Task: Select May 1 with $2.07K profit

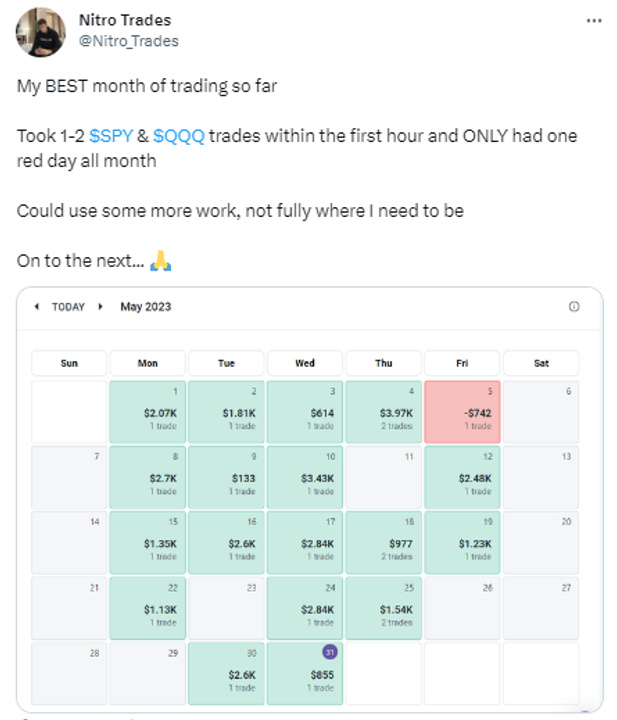Action: click(147, 412)
